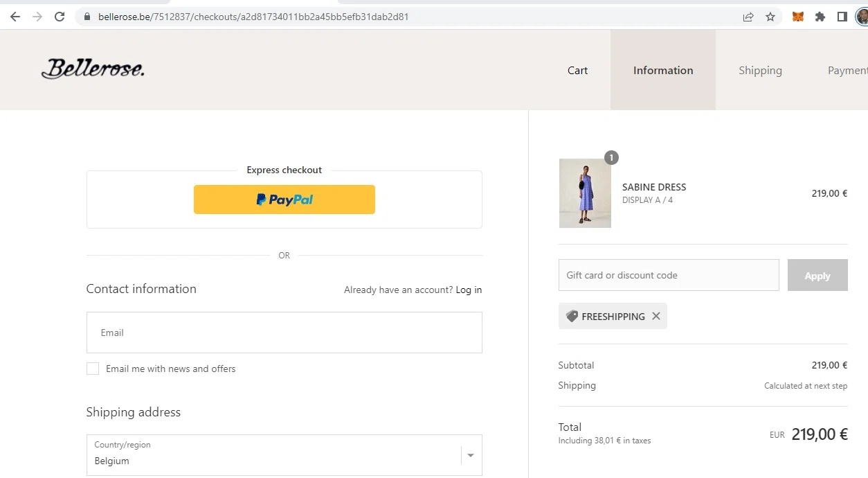Screen dimensions: 868x478
Task: Toggle the browser side panel
Action: (x=842, y=17)
